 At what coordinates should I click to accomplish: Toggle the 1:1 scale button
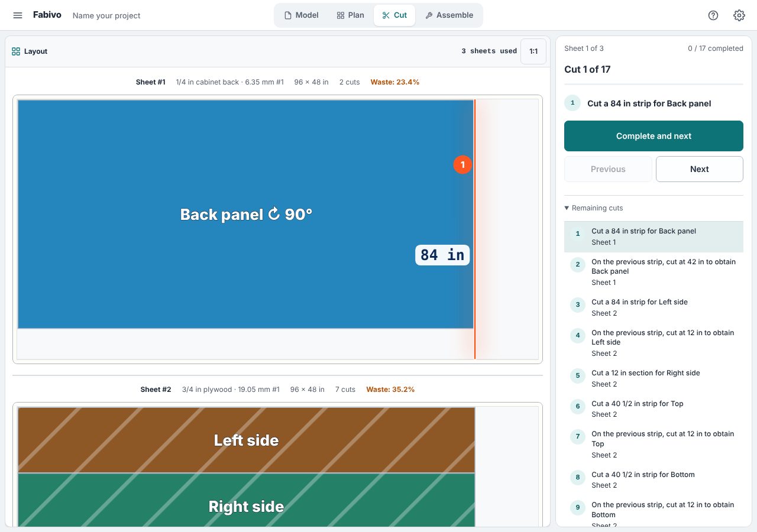pyautogui.click(x=533, y=51)
